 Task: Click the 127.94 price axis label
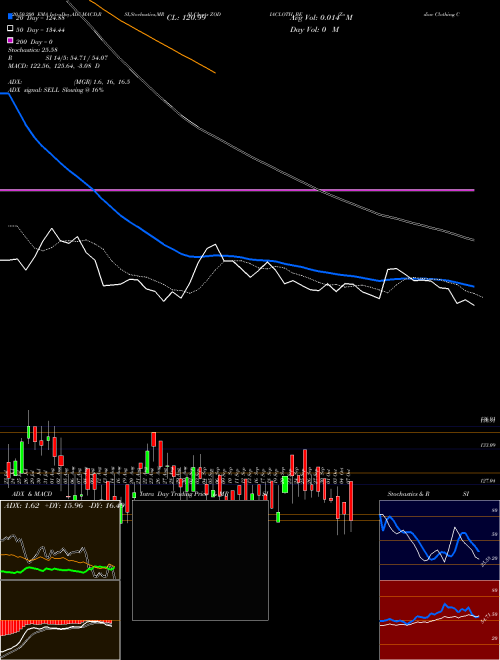(487, 480)
